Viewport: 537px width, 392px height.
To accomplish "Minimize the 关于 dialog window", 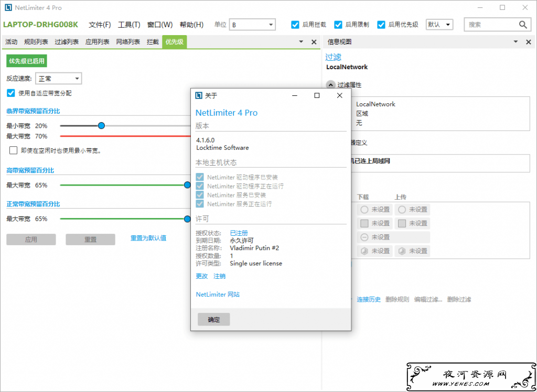I will 294,95.
